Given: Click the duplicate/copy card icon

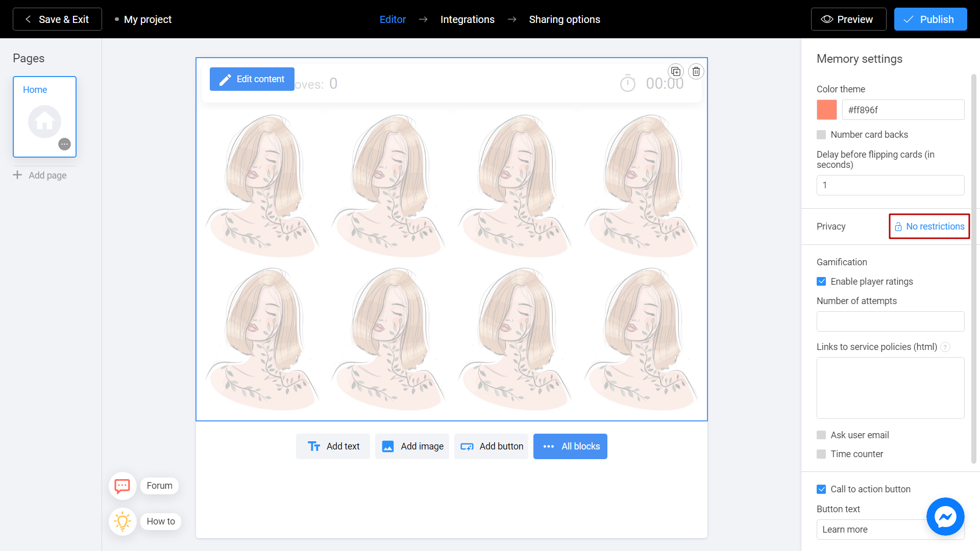Looking at the screenshot, I should coord(676,71).
